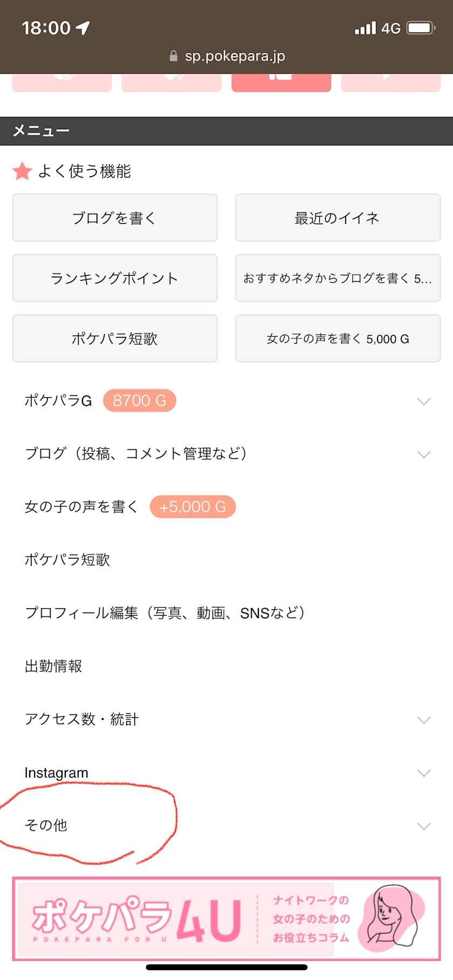Open the ポケパラ4U column banner
The image size is (453, 980).
pos(226,919)
